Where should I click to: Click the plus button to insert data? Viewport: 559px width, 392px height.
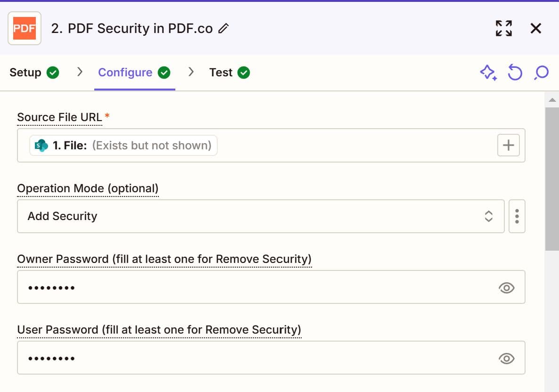pyautogui.click(x=508, y=145)
